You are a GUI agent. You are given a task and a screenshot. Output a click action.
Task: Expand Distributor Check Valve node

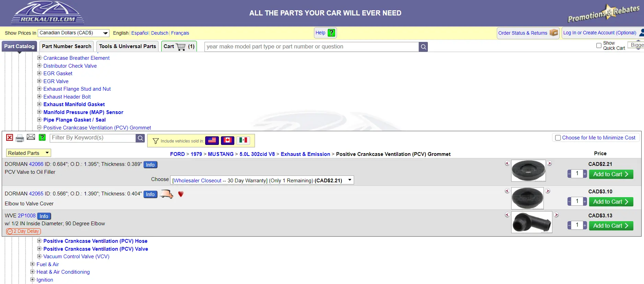(x=39, y=66)
